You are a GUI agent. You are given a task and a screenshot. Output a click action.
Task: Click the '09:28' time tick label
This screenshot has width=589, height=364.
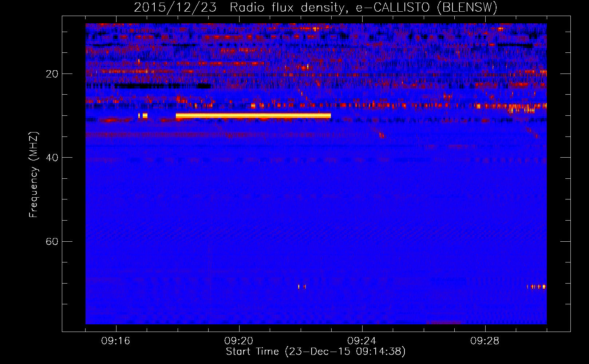[485, 341]
